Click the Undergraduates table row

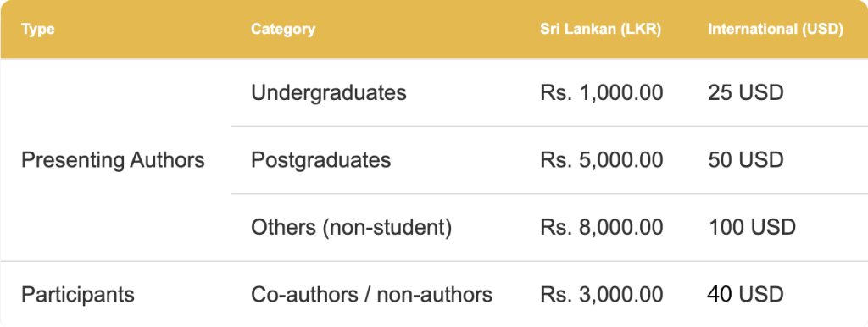pos(549,93)
